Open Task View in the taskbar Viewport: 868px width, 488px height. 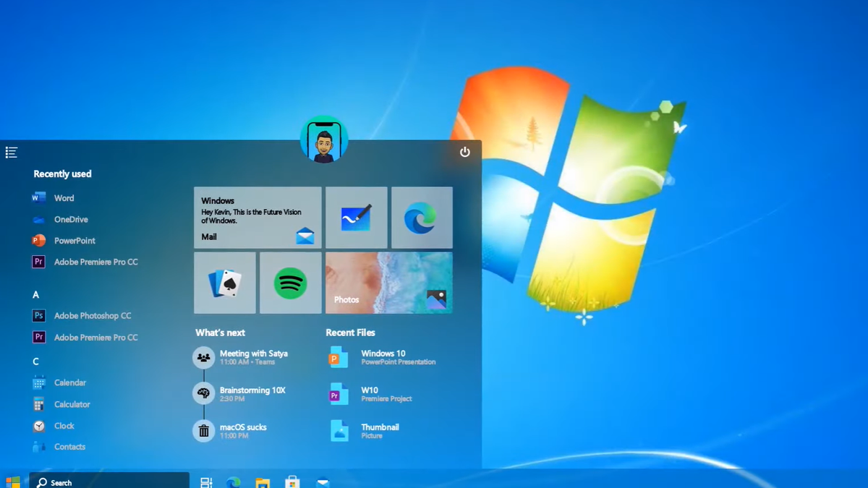(206, 482)
